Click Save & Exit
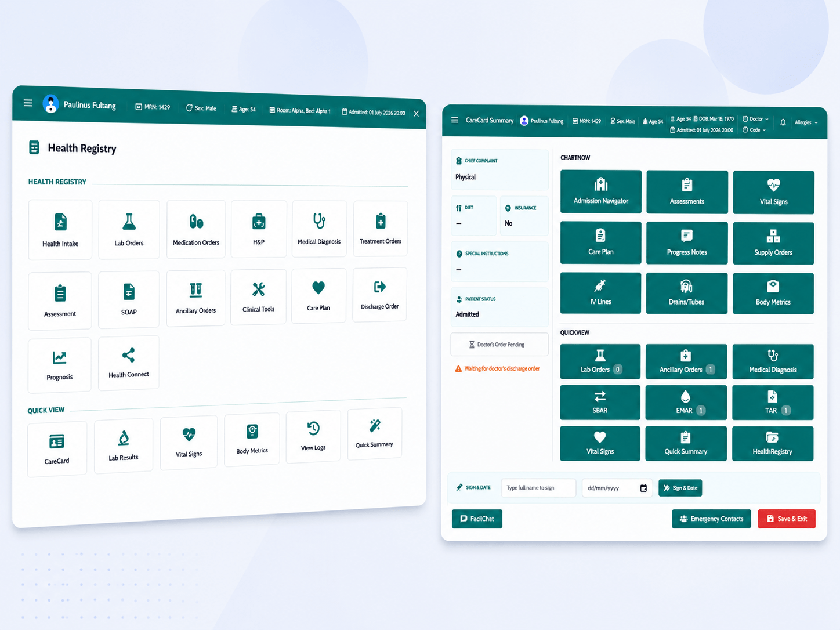 tap(787, 519)
